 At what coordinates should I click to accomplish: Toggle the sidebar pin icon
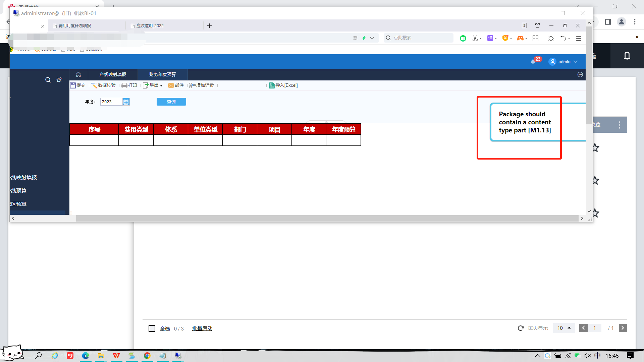[x=59, y=80]
